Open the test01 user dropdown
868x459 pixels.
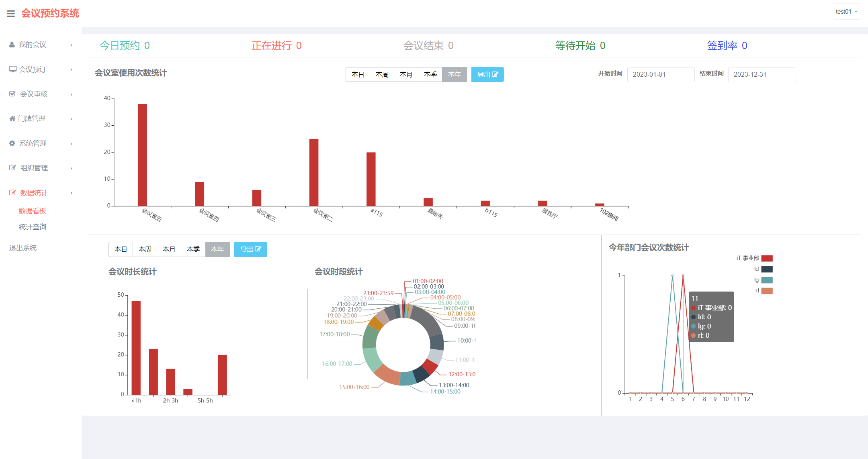(846, 12)
